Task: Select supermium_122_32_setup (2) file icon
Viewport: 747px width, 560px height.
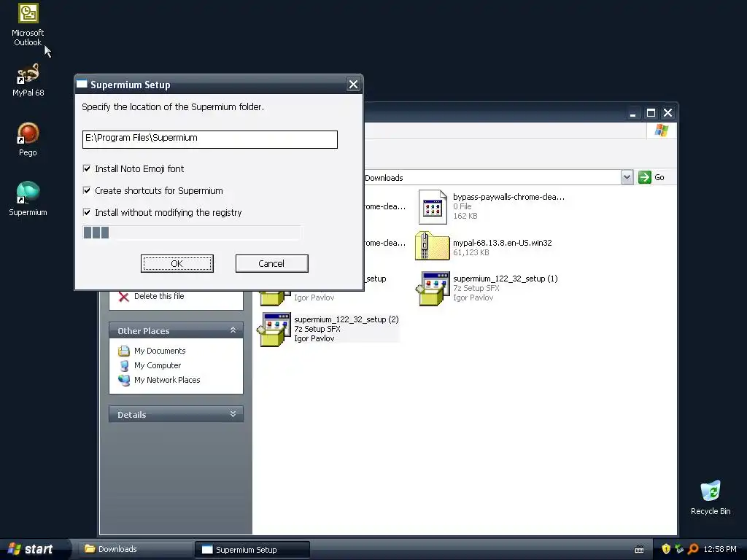Action: pos(274,329)
